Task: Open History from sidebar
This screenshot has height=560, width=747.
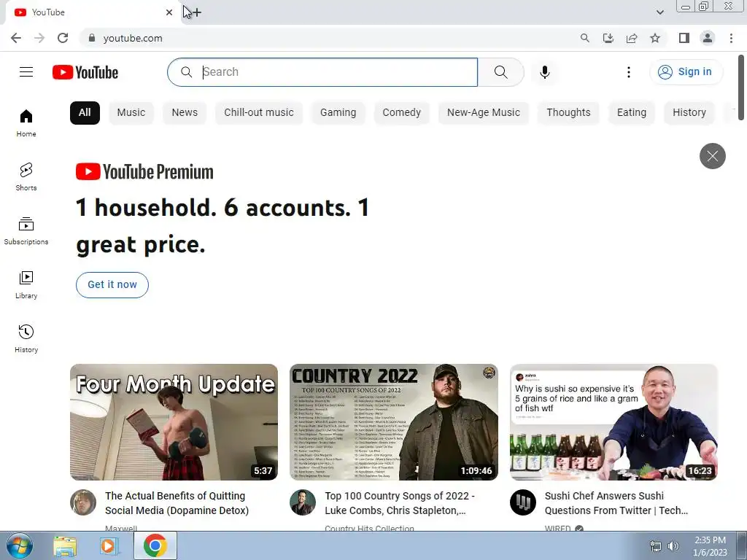Action: pos(26,338)
